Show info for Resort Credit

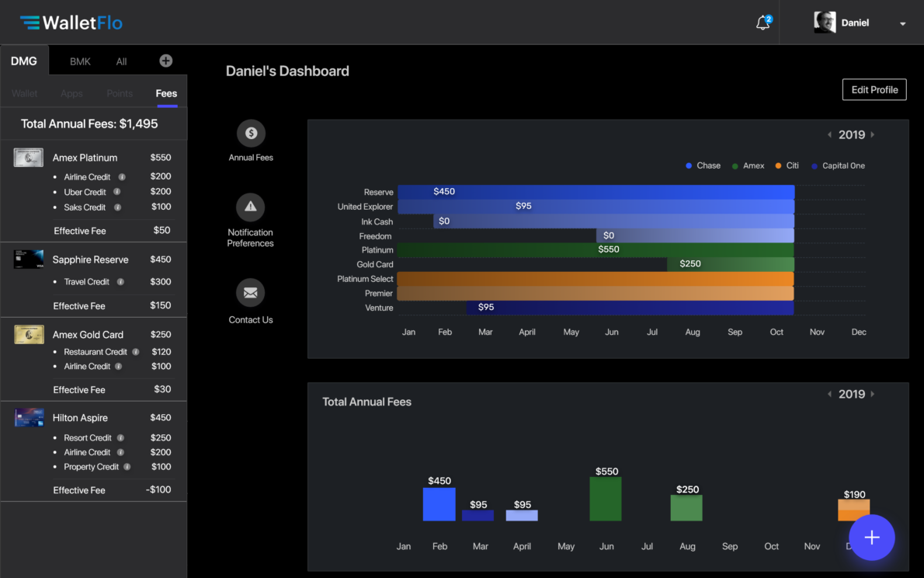tap(121, 437)
